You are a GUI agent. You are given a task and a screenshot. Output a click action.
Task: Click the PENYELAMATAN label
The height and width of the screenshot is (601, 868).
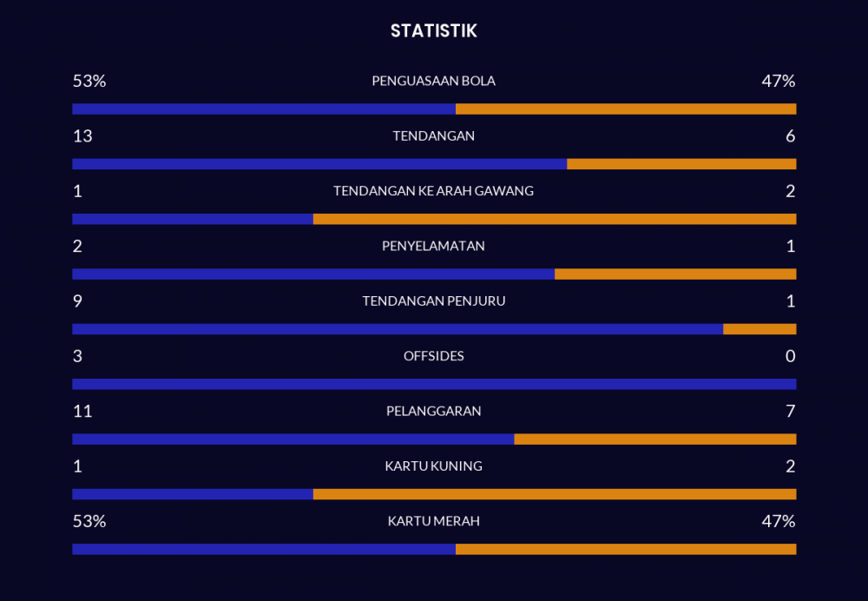tap(433, 246)
